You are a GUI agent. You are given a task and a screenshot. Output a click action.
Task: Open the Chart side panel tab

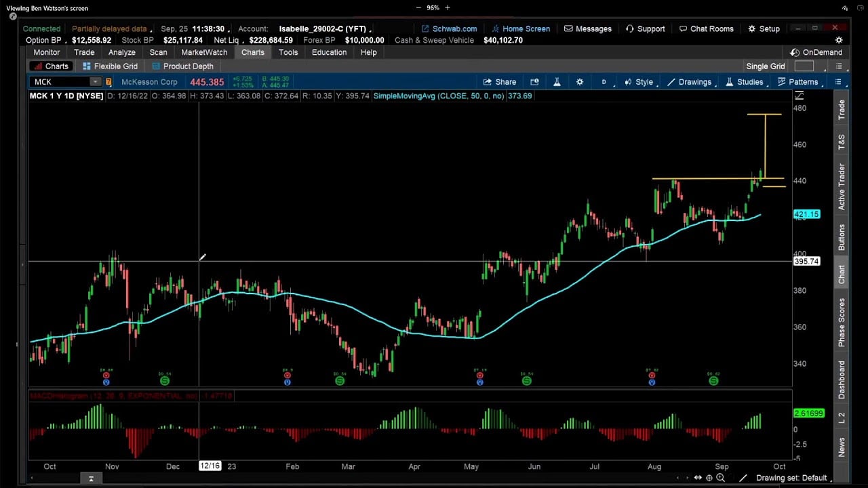(x=842, y=274)
